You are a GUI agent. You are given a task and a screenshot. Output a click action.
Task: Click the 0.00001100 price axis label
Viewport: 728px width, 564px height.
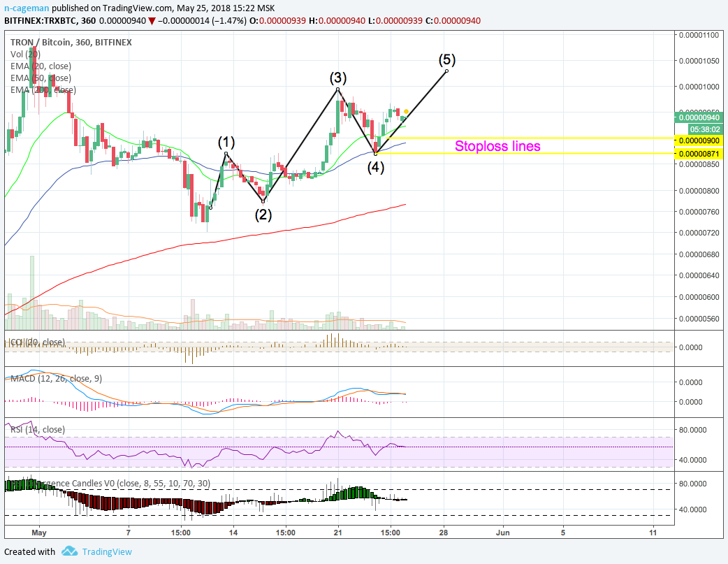coord(699,36)
